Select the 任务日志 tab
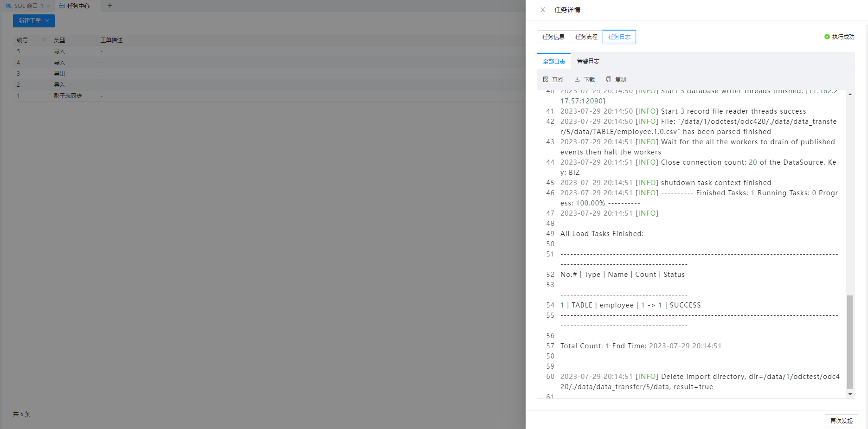 [619, 37]
